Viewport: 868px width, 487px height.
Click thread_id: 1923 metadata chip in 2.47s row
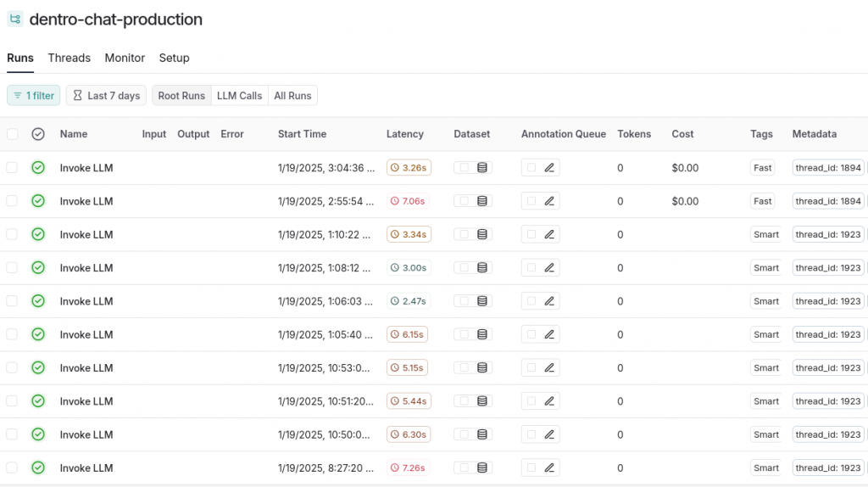(828, 301)
